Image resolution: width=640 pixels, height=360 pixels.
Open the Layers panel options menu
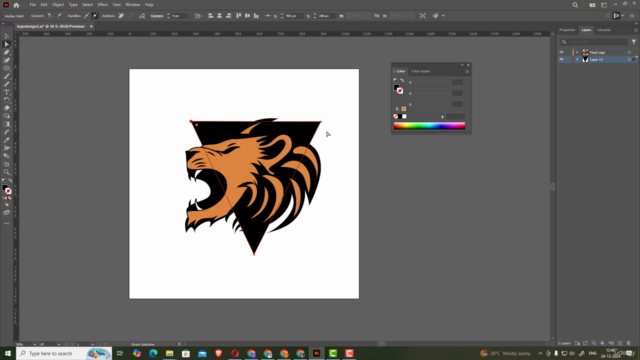(x=636, y=30)
